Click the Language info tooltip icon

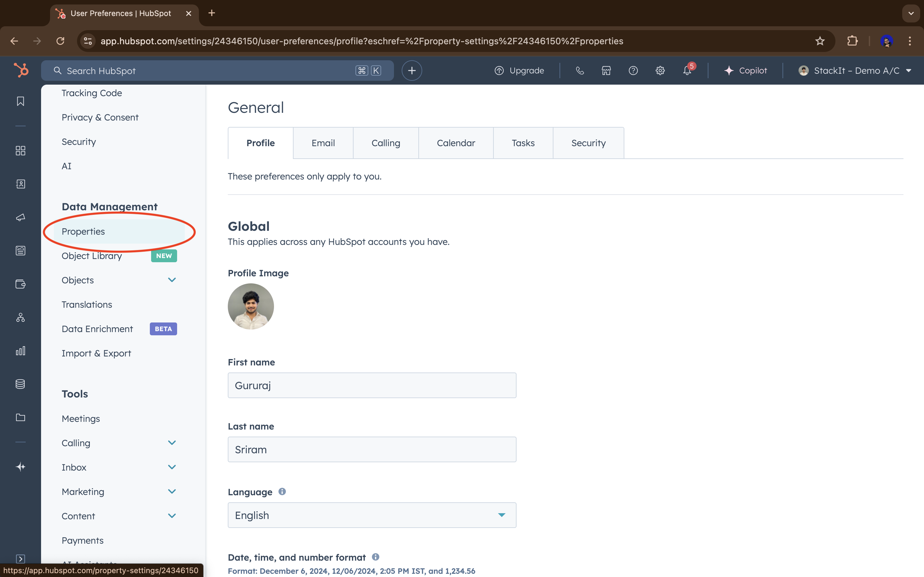(282, 491)
